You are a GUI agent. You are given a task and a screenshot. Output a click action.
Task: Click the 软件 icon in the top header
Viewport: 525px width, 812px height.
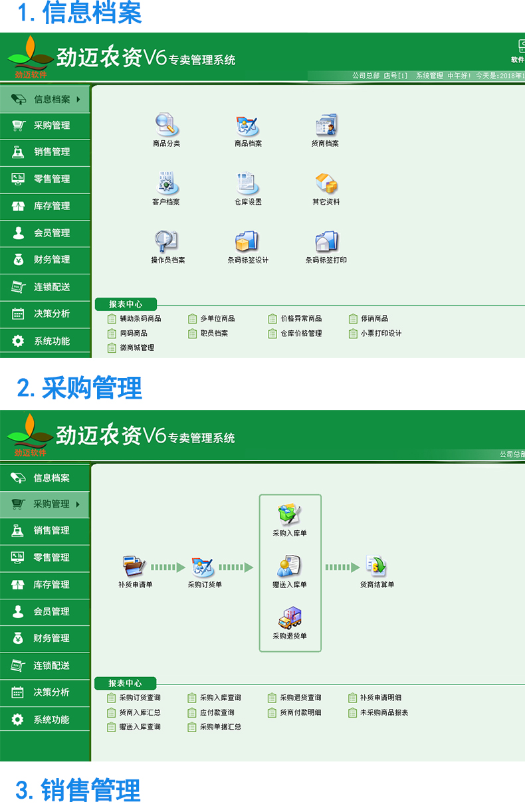pyautogui.click(x=520, y=51)
